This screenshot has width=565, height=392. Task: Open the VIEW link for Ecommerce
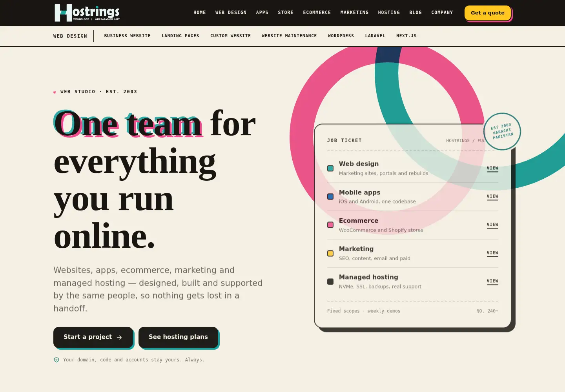click(x=492, y=225)
